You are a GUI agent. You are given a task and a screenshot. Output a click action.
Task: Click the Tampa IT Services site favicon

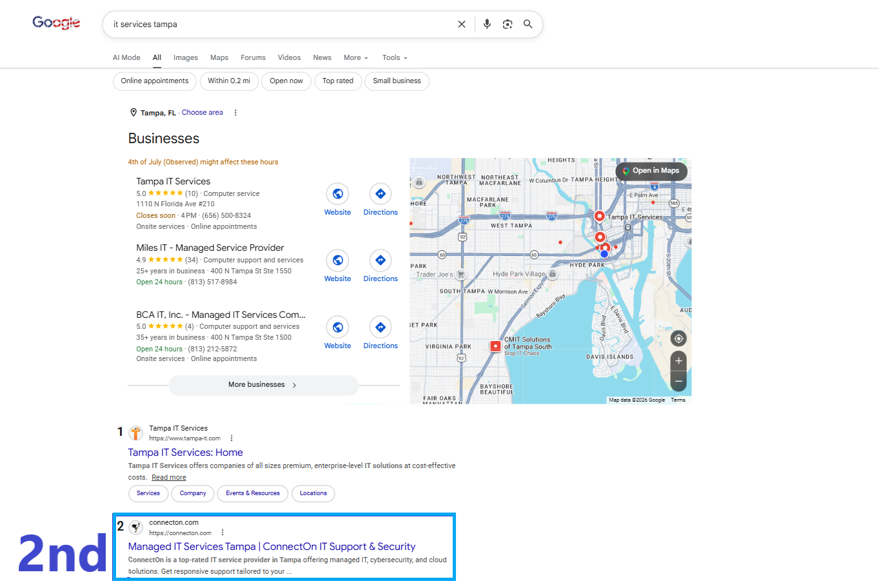[135, 433]
